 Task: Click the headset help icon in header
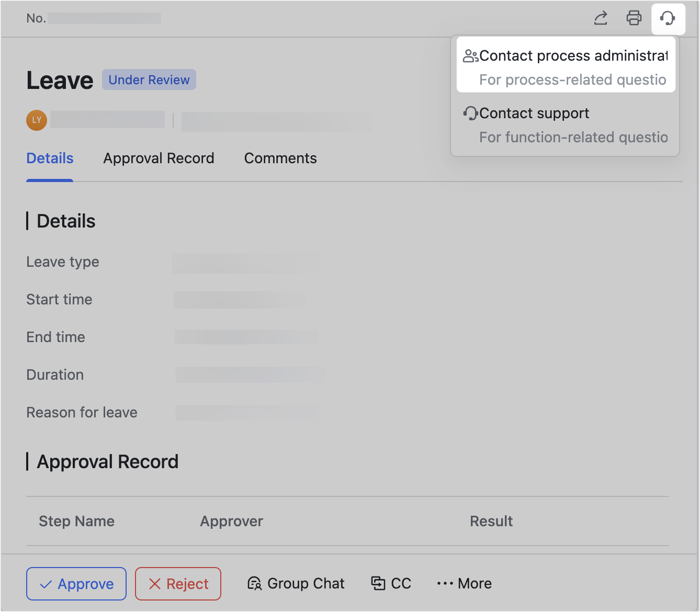(668, 19)
